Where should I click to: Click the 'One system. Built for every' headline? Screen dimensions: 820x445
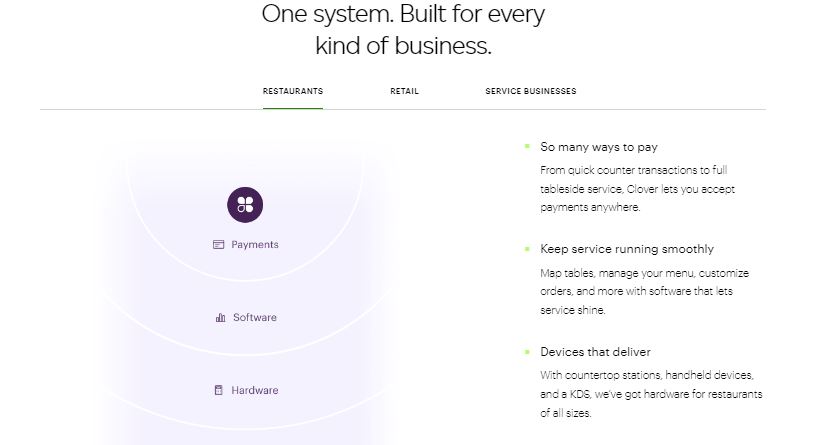pos(403,14)
